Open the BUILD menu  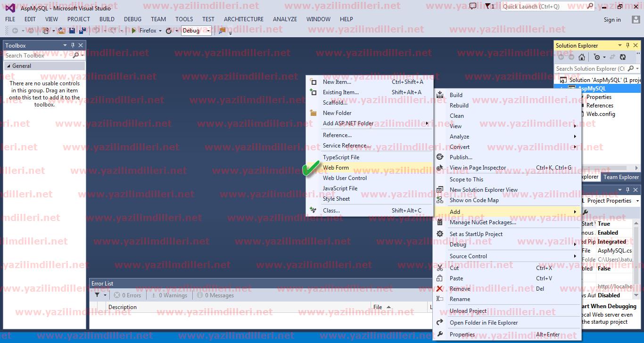coord(107,19)
